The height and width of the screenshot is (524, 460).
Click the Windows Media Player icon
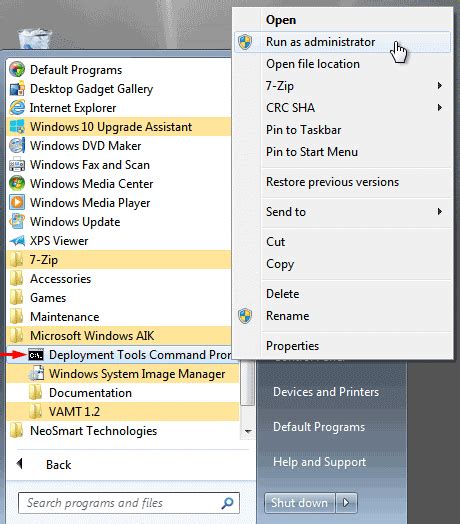click(17, 203)
